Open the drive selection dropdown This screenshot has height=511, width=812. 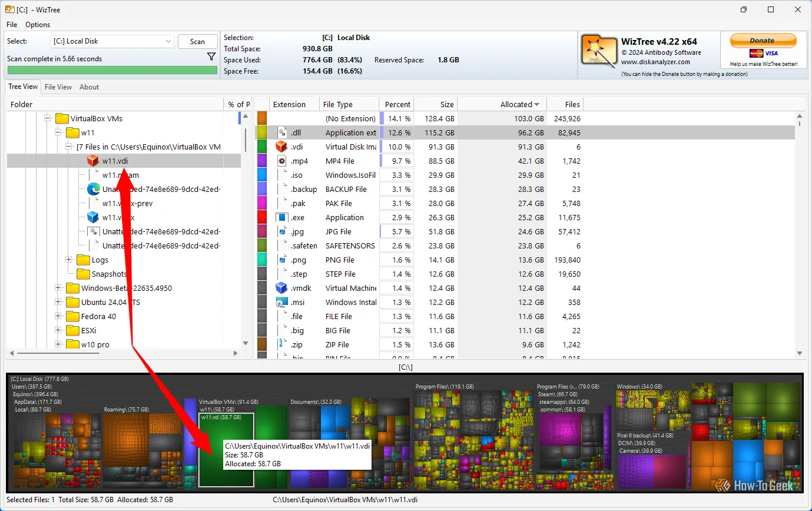click(169, 41)
